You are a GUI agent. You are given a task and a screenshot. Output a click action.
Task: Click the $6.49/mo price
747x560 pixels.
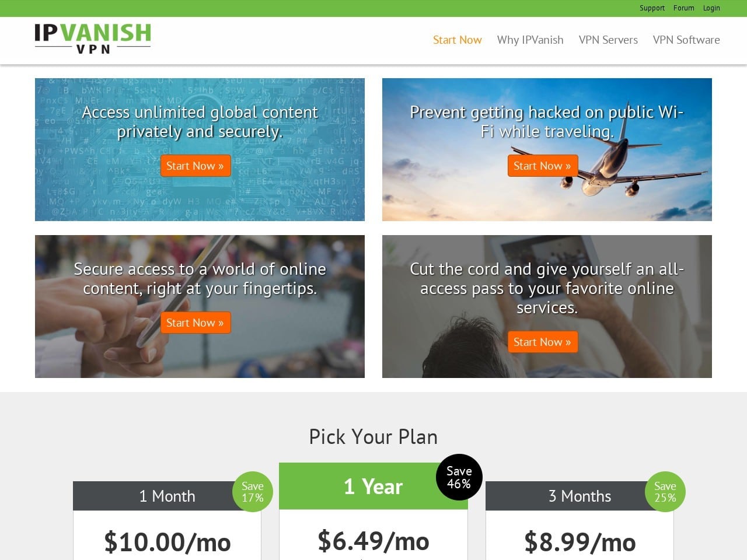(x=373, y=541)
